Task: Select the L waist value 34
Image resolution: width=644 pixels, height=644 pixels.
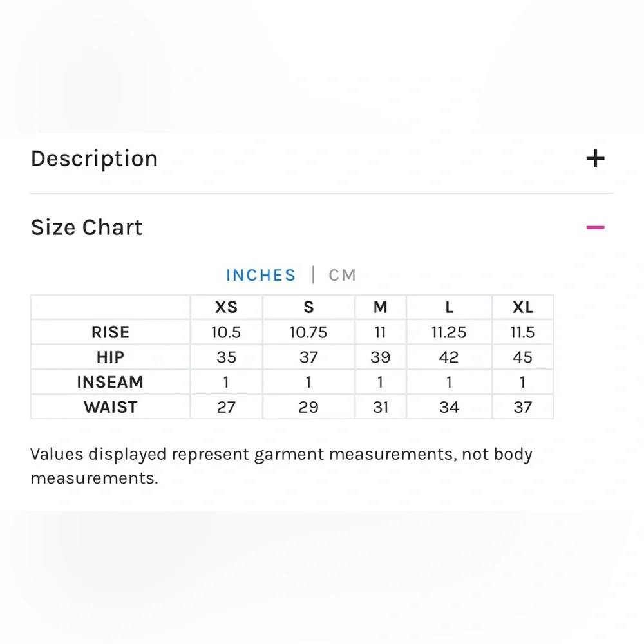Action: pyautogui.click(x=450, y=408)
